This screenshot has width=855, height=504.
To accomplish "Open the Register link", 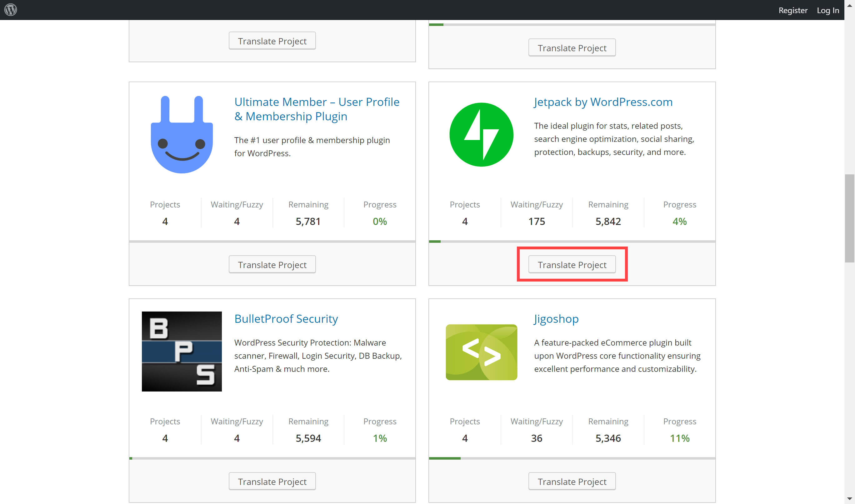I will coord(793,10).
